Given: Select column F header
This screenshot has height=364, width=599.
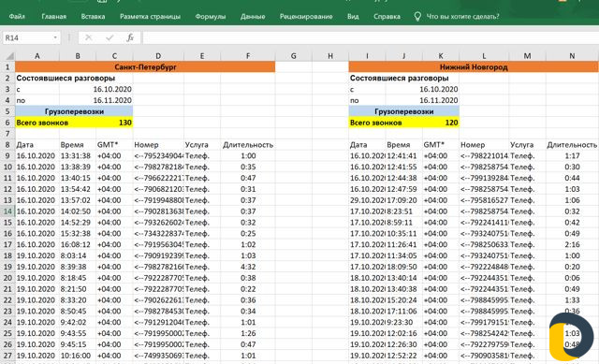Looking at the screenshot, I should (248, 56).
